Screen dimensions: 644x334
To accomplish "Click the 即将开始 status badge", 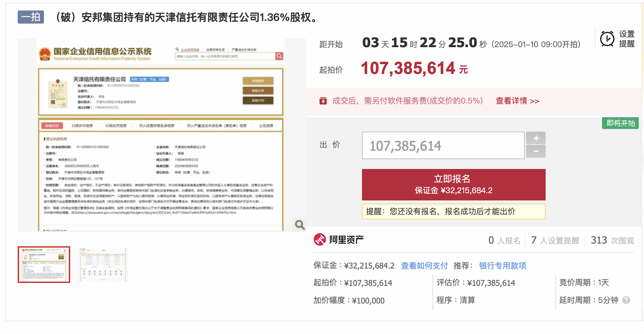I will (620, 123).
